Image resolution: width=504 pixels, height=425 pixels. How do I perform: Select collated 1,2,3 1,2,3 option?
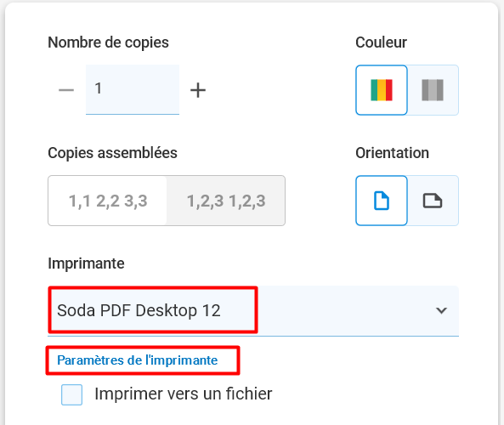[226, 201]
